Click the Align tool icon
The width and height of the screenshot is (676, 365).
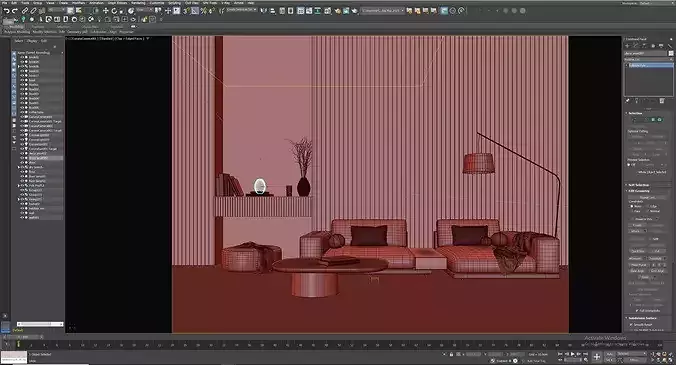tap(272, 10)
